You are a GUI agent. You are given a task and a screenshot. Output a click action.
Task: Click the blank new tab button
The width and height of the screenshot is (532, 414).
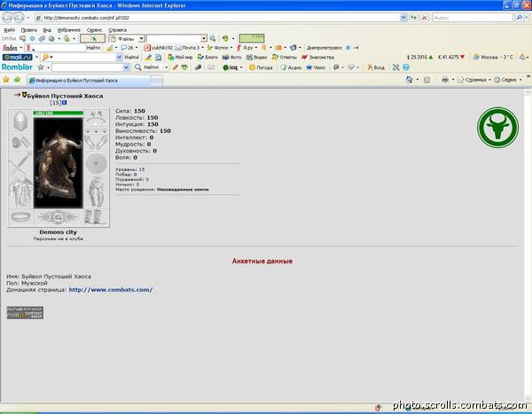[156, 80]
